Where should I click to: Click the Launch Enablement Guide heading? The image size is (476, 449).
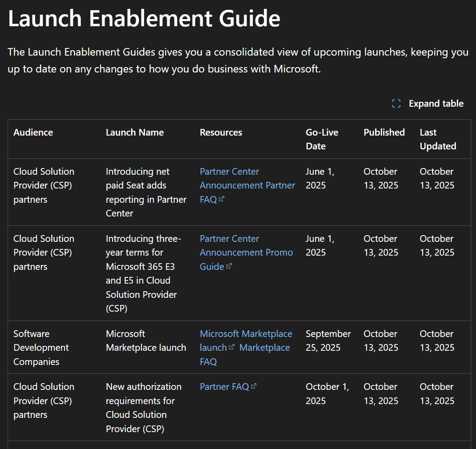click(144, 18)
